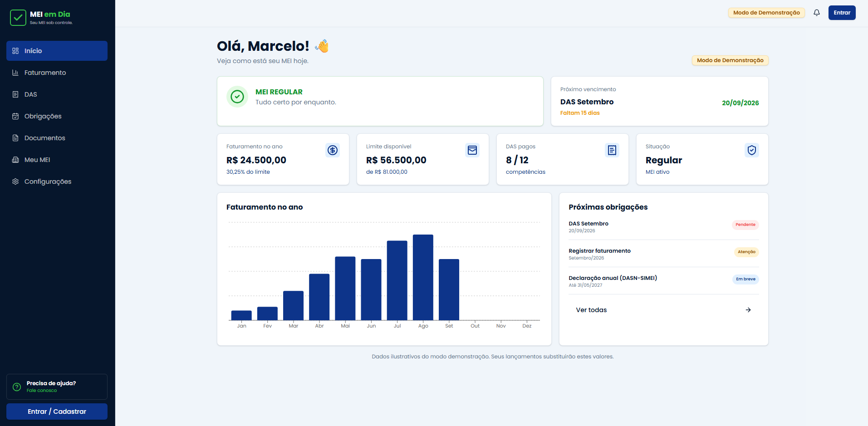
Task: Click the Entrar / Cadastrar sidebar button
Action: pos(57,411)
